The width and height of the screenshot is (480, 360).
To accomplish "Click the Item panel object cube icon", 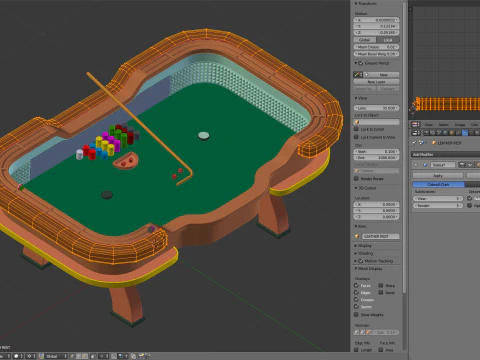I will pos(357,236).
